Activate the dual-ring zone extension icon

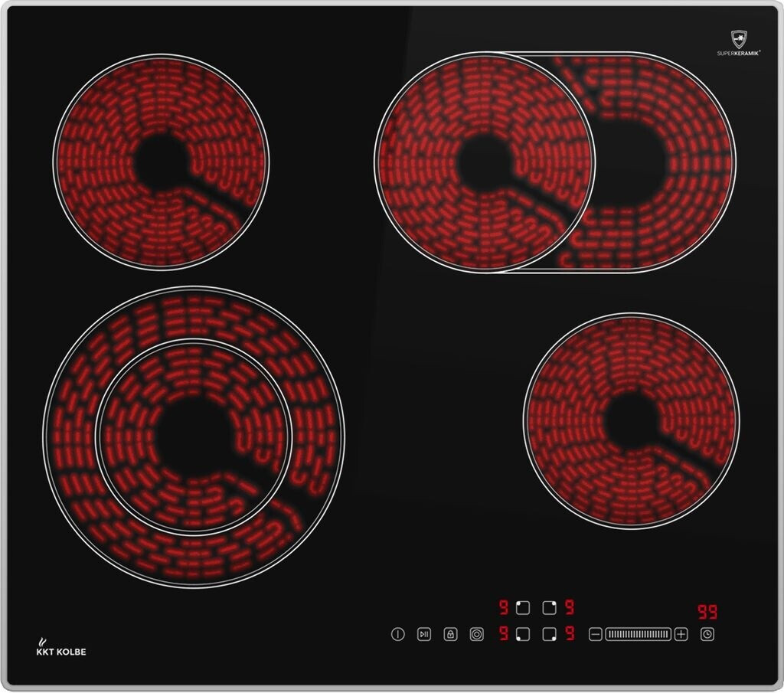click(476, 634)
